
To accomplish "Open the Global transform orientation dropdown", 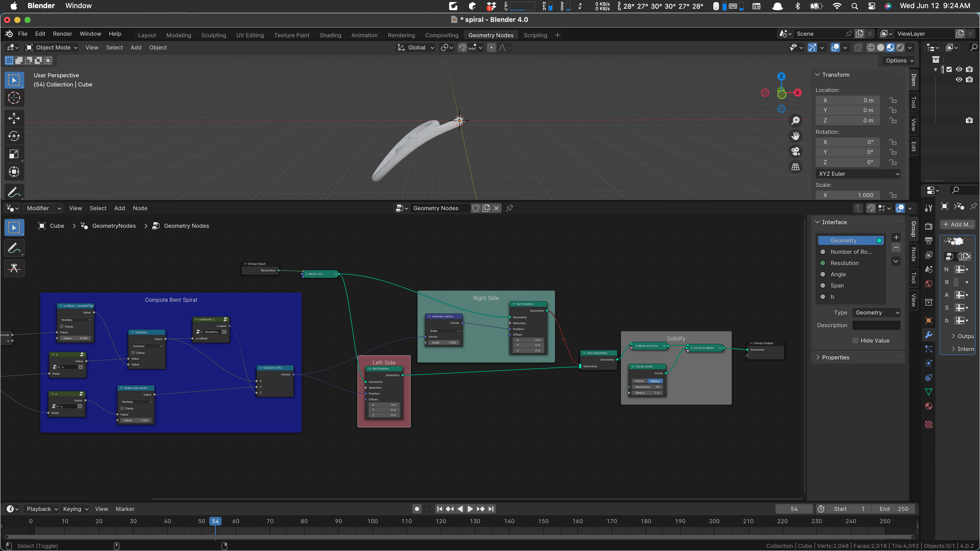I will [x=416, y=47].
